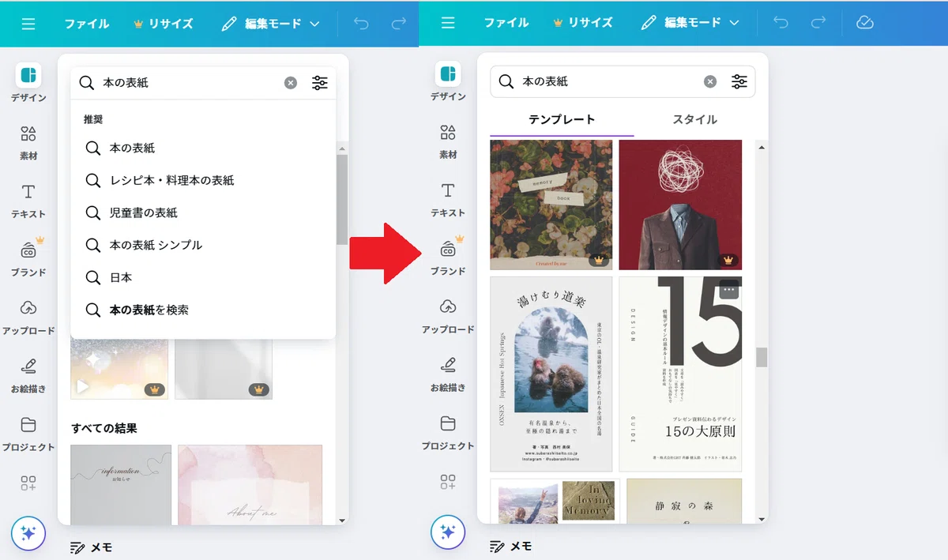Screen dimensions: 948x560
Task: Open search filters icon in right window
Action: tap(739, 81)
